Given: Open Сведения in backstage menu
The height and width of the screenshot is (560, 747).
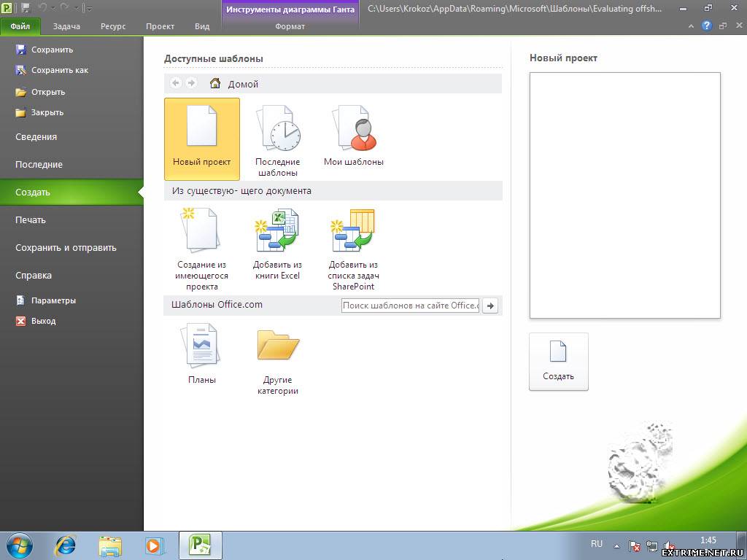Looking at the screenshot, I should coord(36,137).
